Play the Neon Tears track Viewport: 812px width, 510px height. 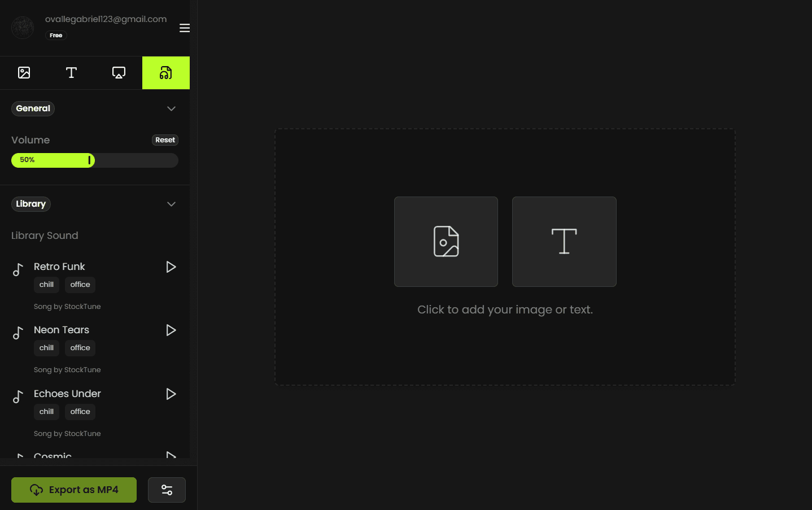pyautogui.click(x=171, y=330)
